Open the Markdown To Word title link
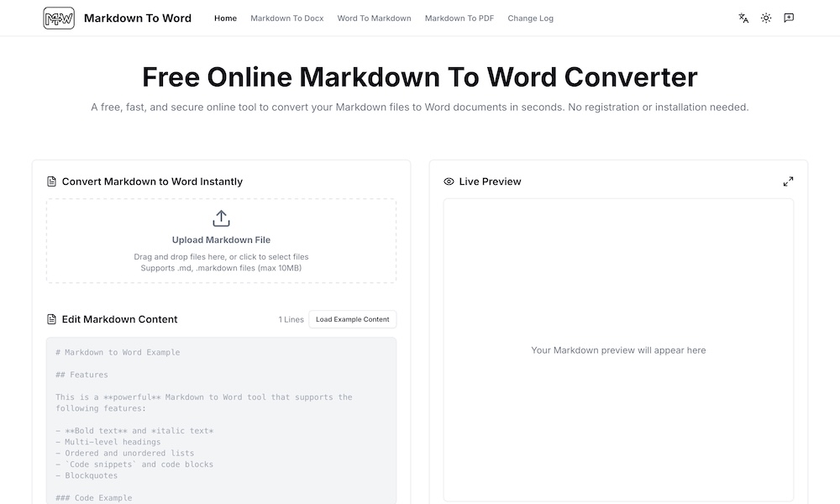The width and height of the screenshot is (840, 504). point(138,18)
